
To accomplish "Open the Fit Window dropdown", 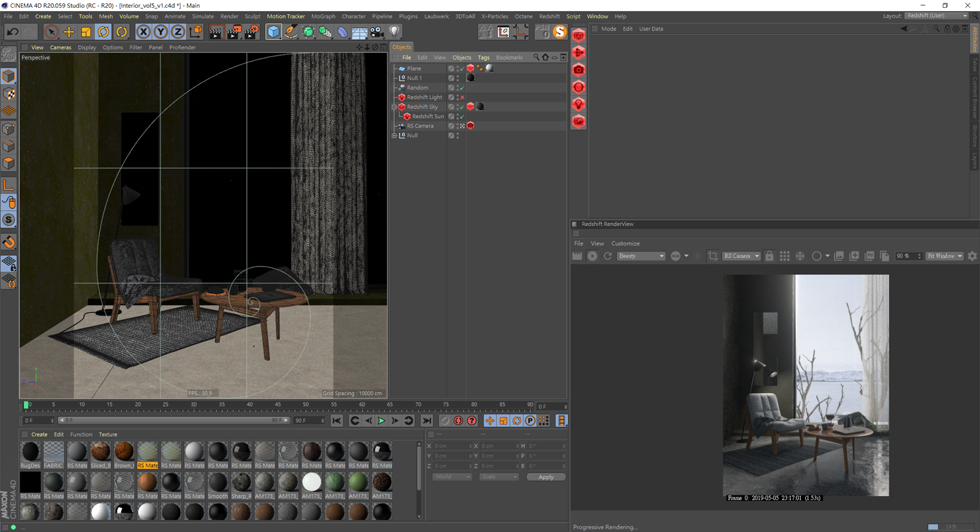I will pyautogui.click(x=944, y=256).
